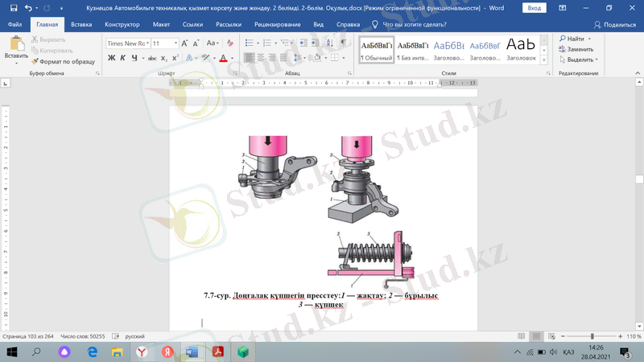Open the borders dropdown
Image resolution: width=644 pixels, height=362 pixels.
pos(344,58)
